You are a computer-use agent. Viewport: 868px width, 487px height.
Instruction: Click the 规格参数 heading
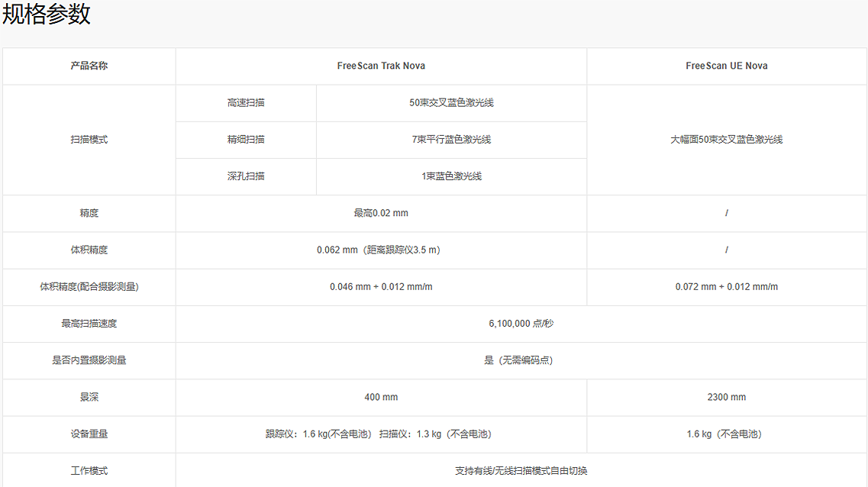(x=47, y=13)
